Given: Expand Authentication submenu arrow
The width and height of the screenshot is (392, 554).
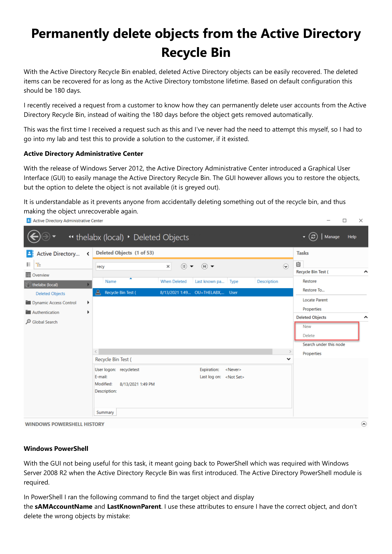Looking at the screenshot, I should pos(88,312).
